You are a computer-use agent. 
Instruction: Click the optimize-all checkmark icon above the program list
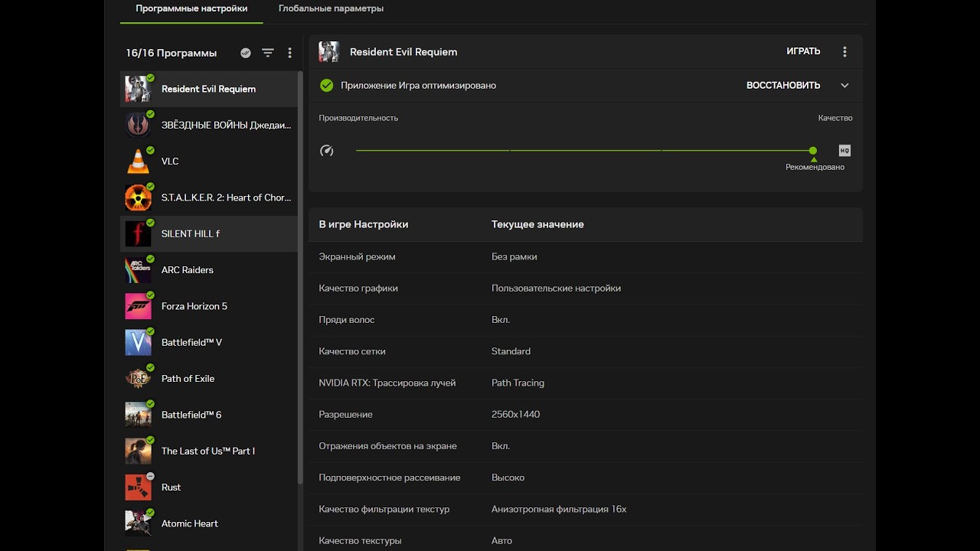click(x=246, y=53)
